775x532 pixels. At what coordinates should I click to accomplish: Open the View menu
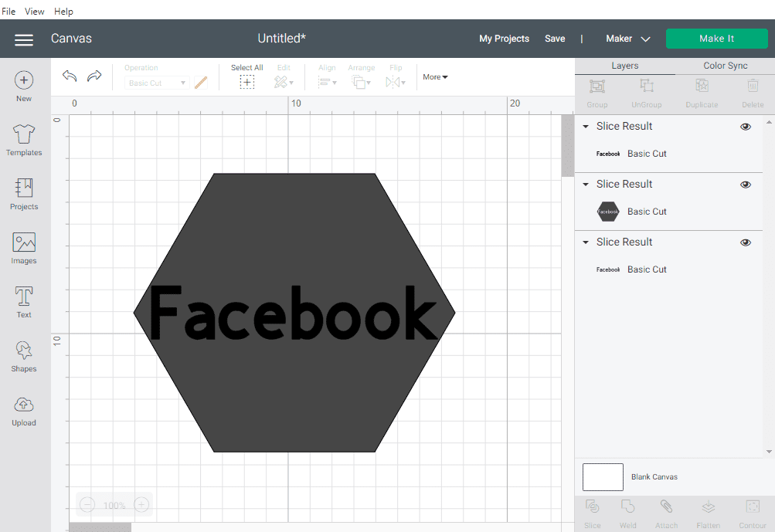(x=35, y=11)
